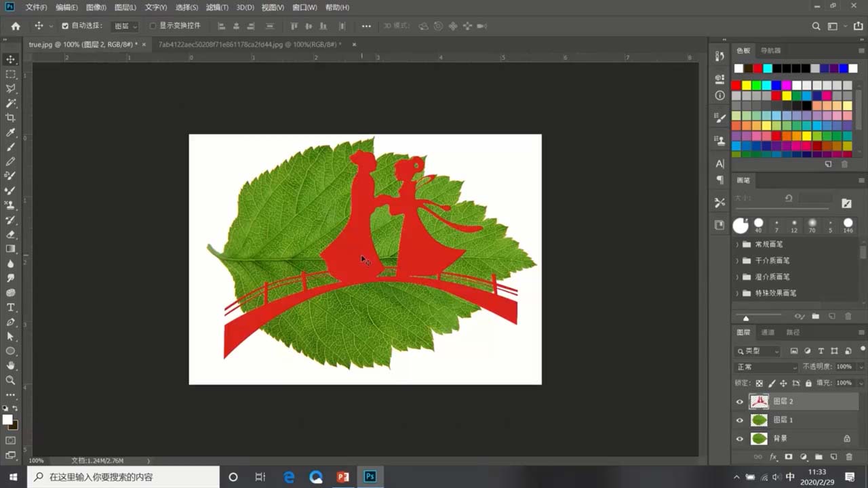868x488 pixels.
Task: Select the Eraser tool
Action: pos(11,235)
